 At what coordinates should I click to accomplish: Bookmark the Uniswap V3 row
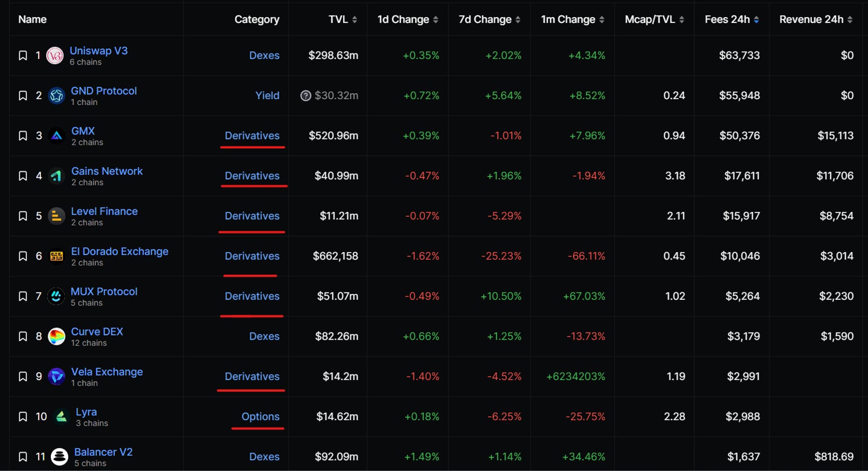(23, 55)
